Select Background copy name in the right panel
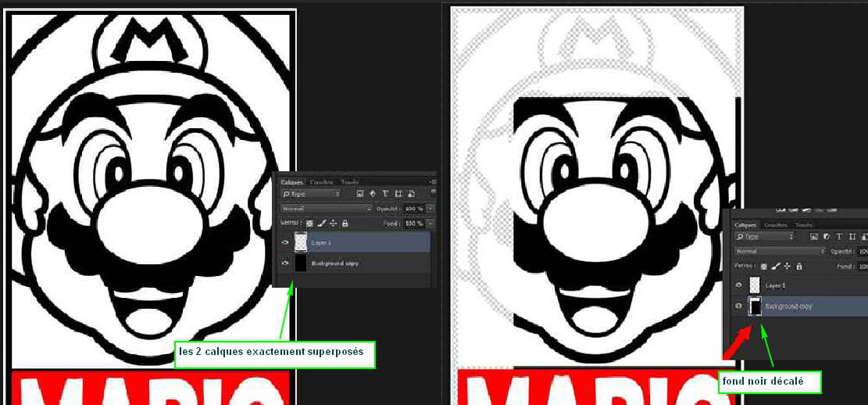Viewport: 868px width, 405px height. coord(789,306)
